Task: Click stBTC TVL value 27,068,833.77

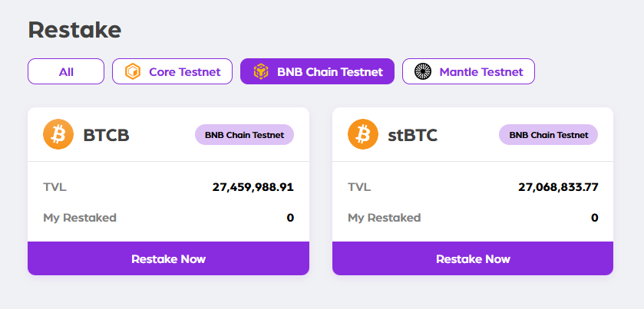Action: point(557,186)
